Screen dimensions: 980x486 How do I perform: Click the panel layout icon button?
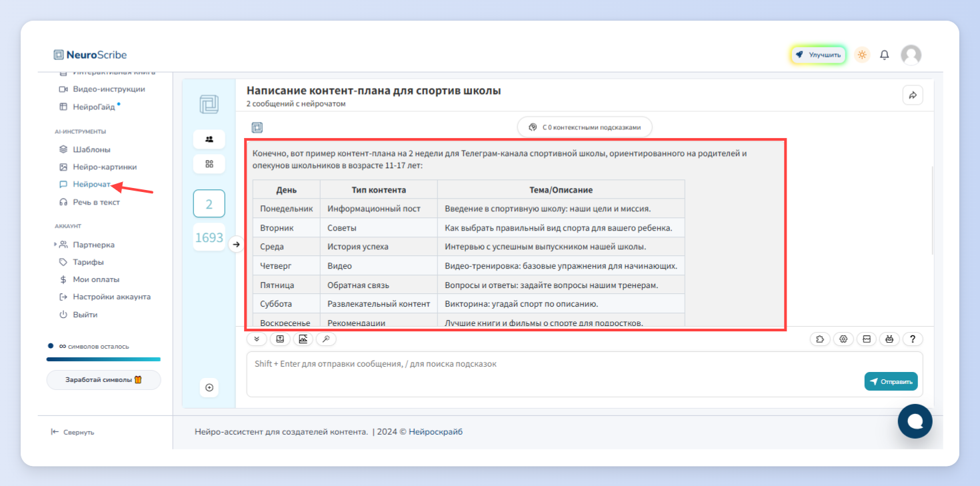coord(867,339)
